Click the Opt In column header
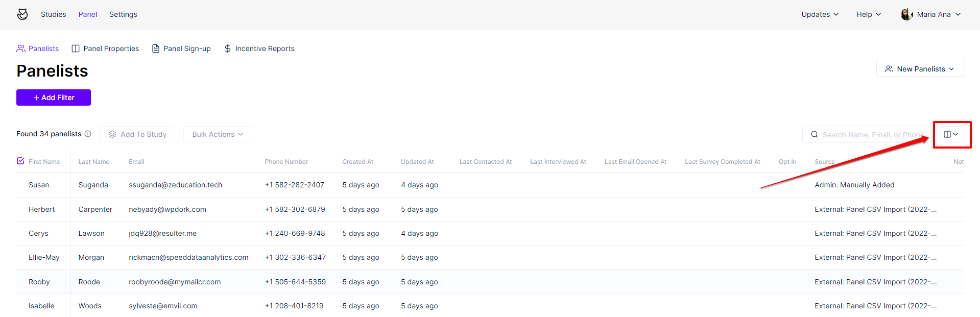980x317 pixels. pyautogui.click(x=787, y=162)
